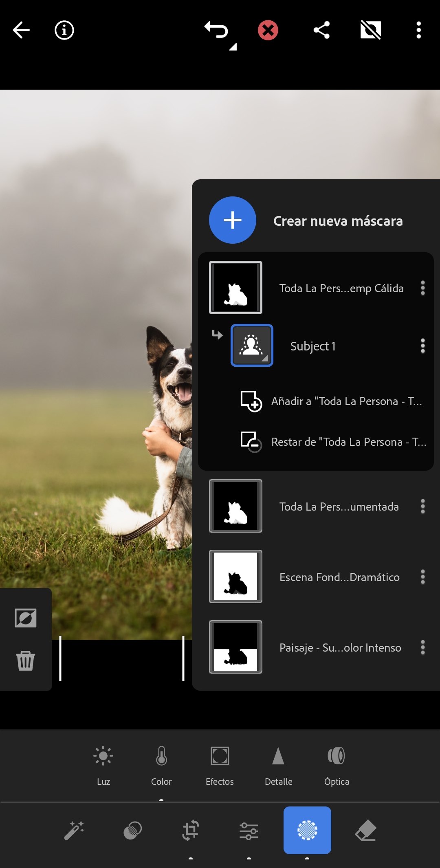
Task: Tap the blue plus mask button
Action: tap(233, 220)
